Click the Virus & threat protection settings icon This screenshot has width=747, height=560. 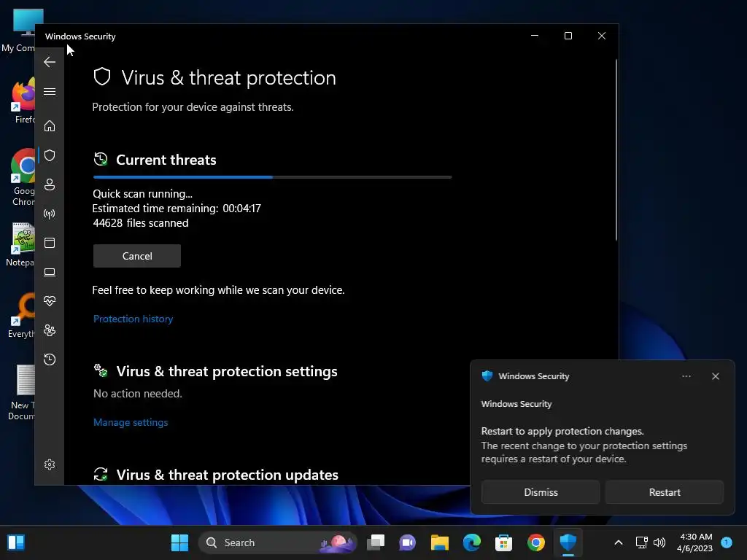[101, 370]
